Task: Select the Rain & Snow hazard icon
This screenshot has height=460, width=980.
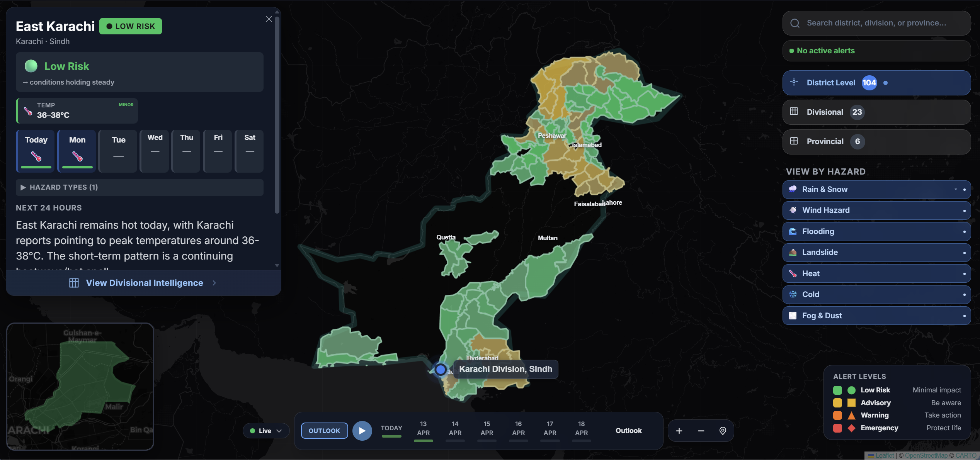Action: (x=793, y=189)
